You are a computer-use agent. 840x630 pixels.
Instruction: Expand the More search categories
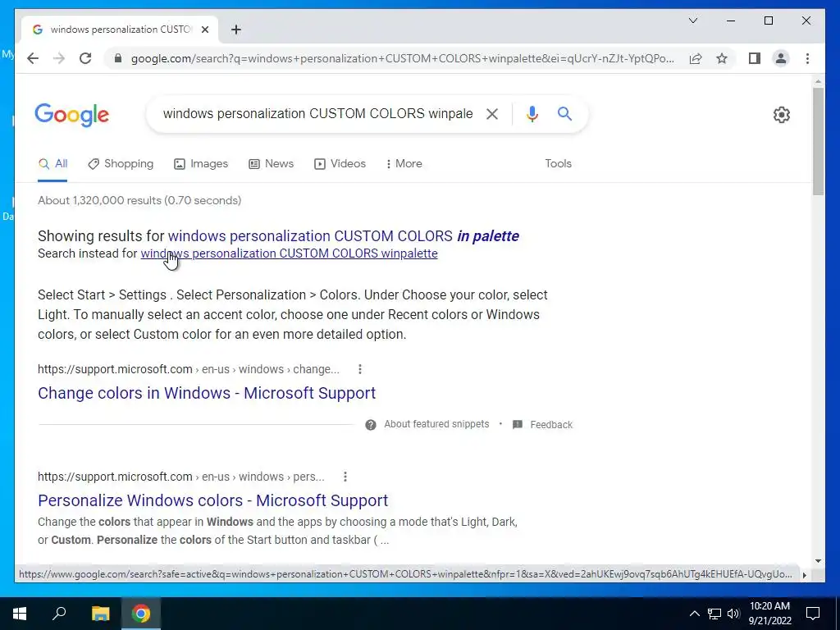[x=404, y=164]
